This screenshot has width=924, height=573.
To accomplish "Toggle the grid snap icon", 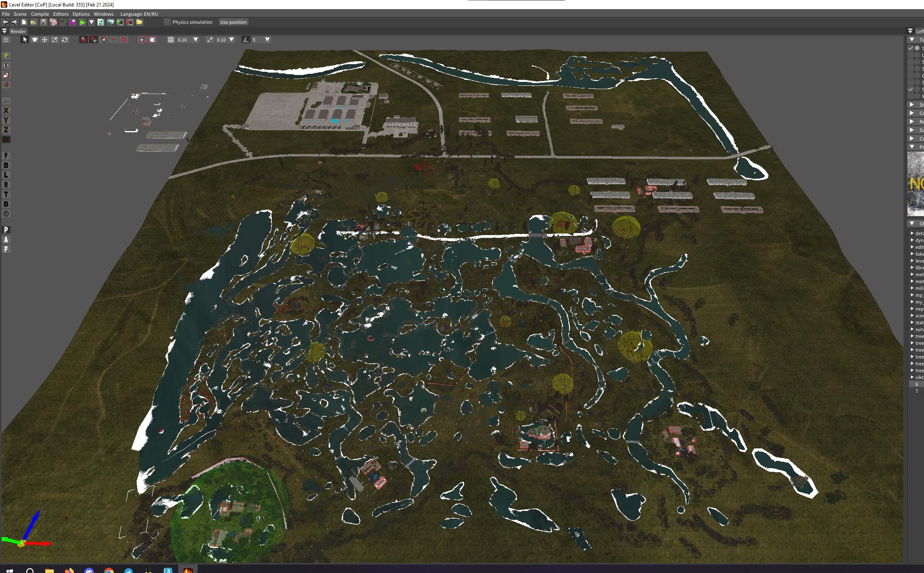I will click(171, 40).
